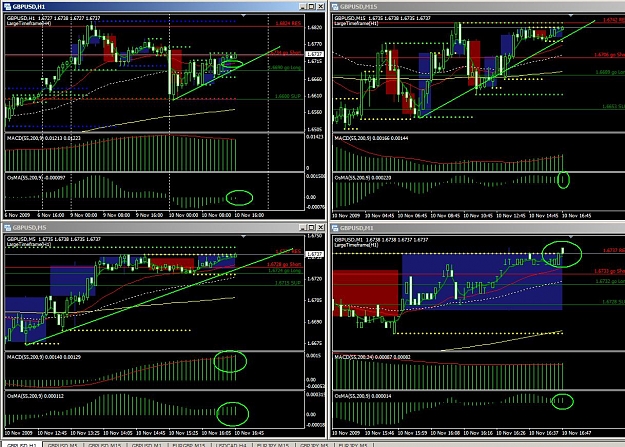Click the MACD(55,200,9) label in M5 chart

point(43,357)
